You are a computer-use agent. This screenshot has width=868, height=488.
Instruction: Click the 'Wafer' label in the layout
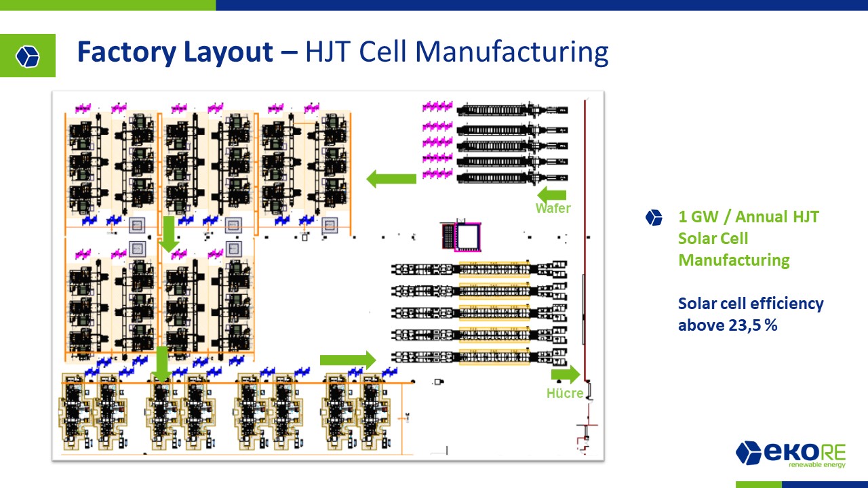553,208
